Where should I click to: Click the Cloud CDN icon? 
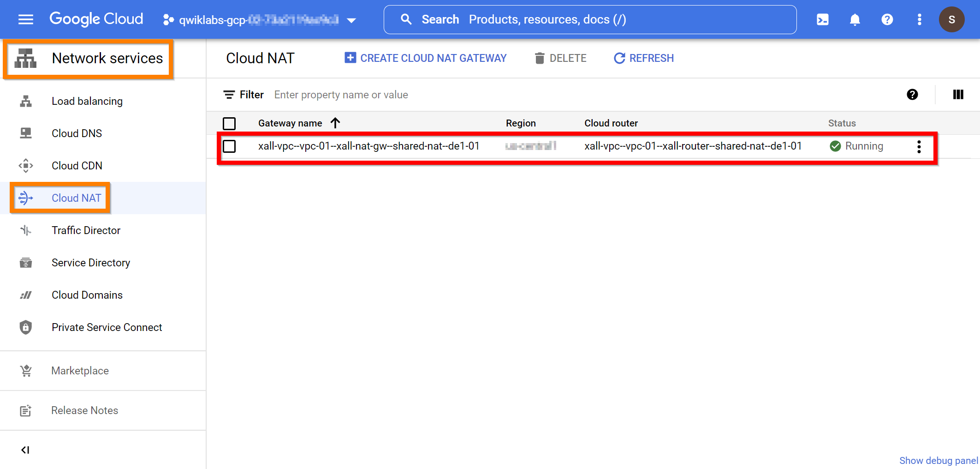[x=26, y=166]
